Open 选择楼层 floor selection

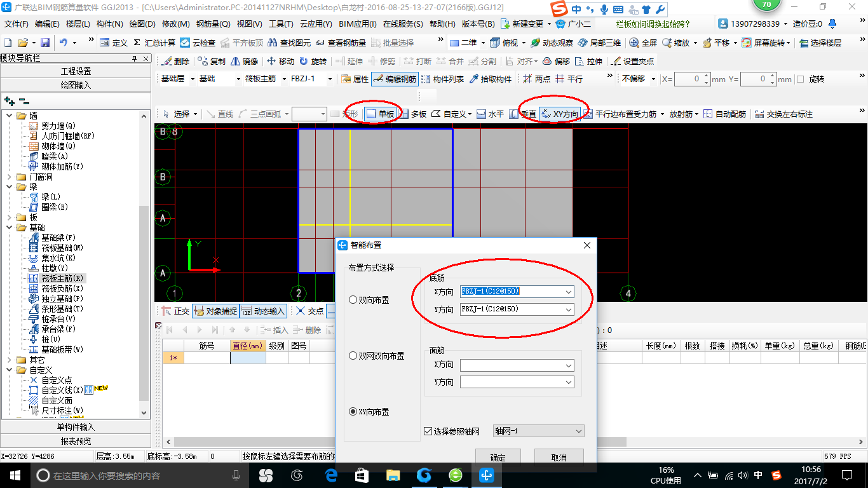click(820, 43)
